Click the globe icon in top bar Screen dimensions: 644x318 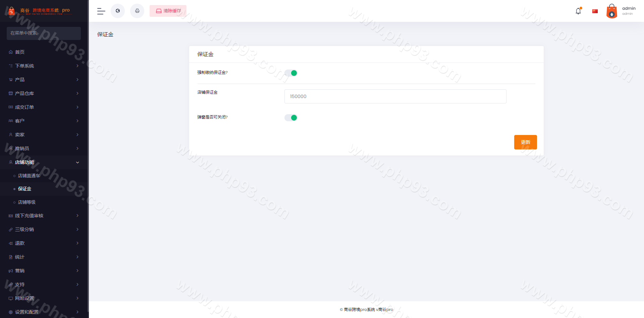118,11
